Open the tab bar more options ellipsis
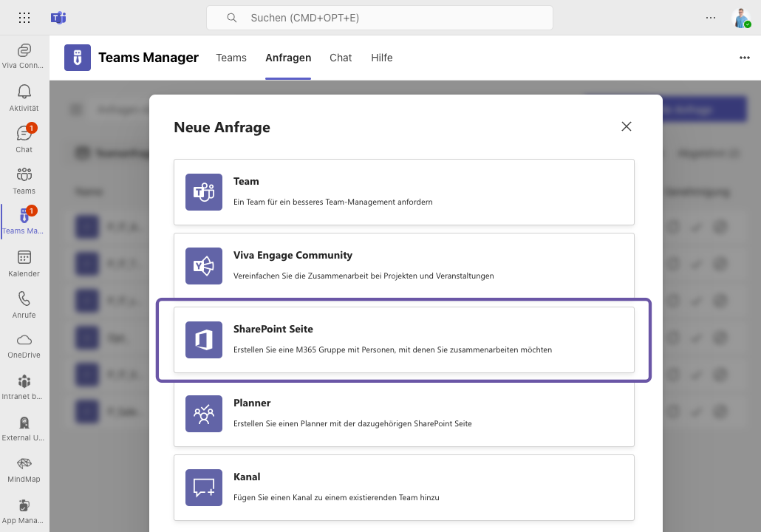 coord(744,58)
